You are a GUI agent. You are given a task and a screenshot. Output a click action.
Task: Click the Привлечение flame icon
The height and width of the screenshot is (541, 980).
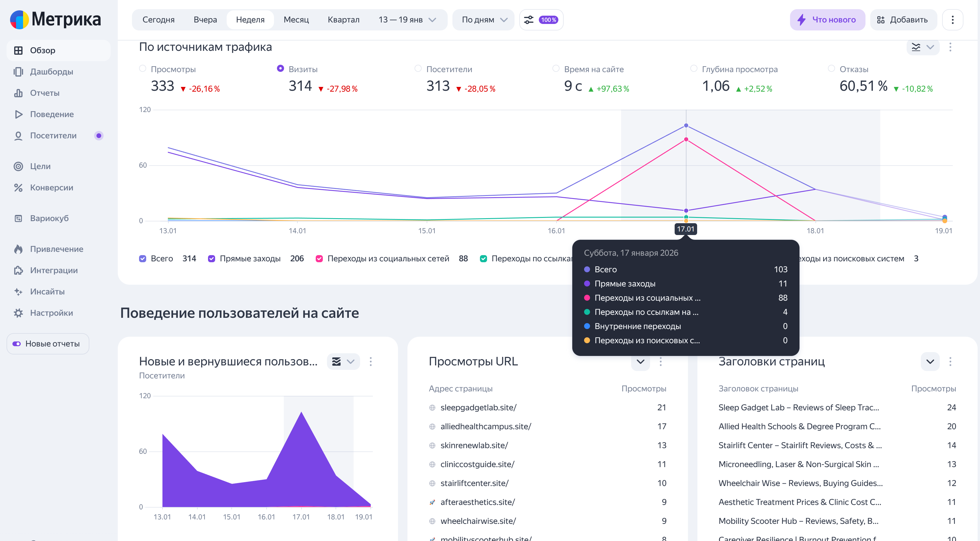[x=18, y=249]
